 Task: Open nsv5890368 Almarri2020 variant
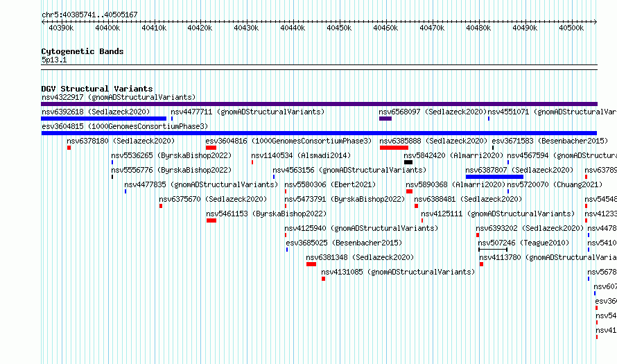(455, 184)
